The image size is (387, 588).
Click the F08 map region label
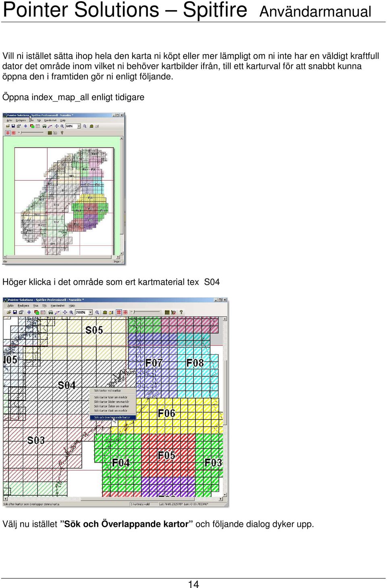tap(195, 363)
